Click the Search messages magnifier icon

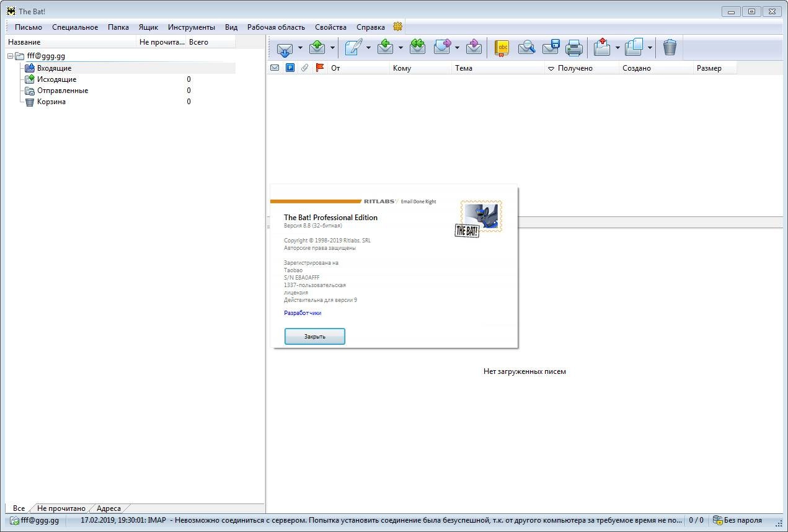click(x=526, y=48)
